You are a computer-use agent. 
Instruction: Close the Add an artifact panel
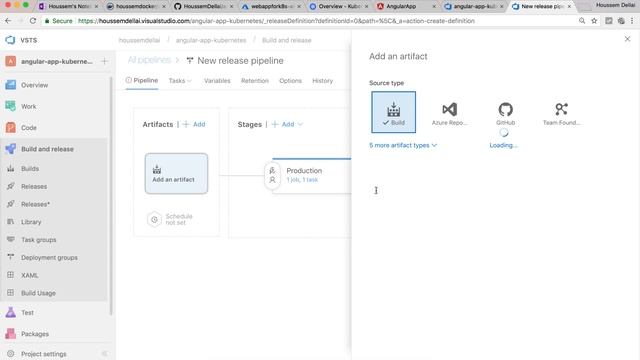tap(627, 39)
